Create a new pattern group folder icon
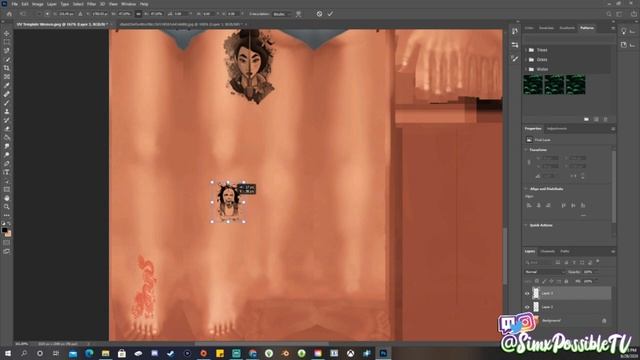 [x=587, y=120]
